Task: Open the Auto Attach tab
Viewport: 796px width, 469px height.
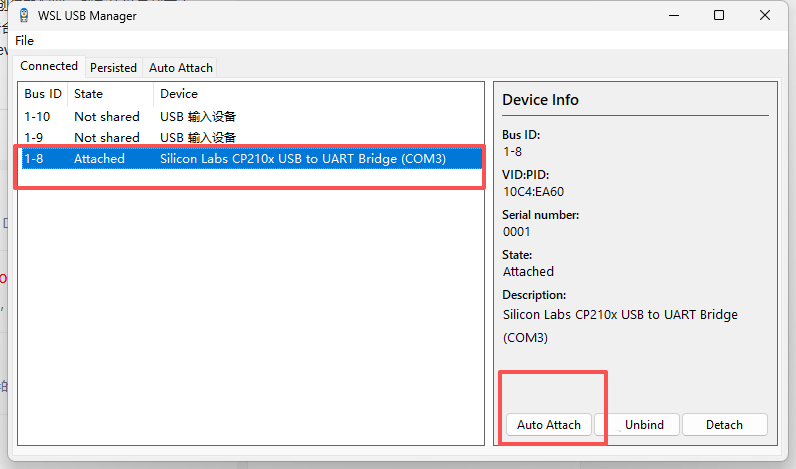Action: tap(181, 68)
